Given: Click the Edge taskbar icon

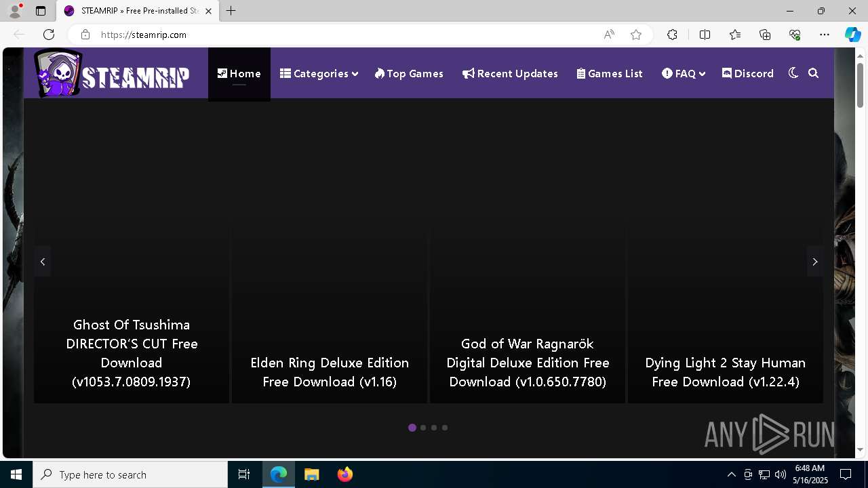Looking at the screenshot, I should tap(279, 474).
